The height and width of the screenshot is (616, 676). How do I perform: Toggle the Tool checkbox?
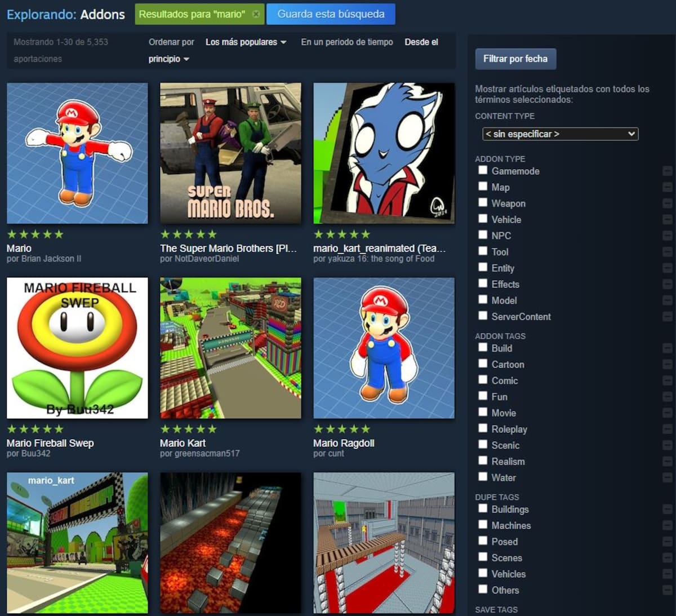click(x=483, y=251)
